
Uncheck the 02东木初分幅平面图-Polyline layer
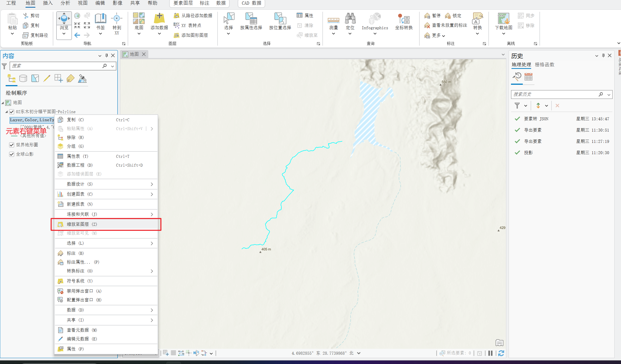(12, 112)
